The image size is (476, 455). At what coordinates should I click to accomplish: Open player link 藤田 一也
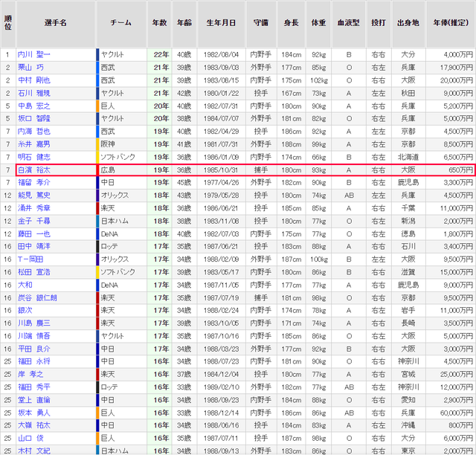tap(34, 234)
